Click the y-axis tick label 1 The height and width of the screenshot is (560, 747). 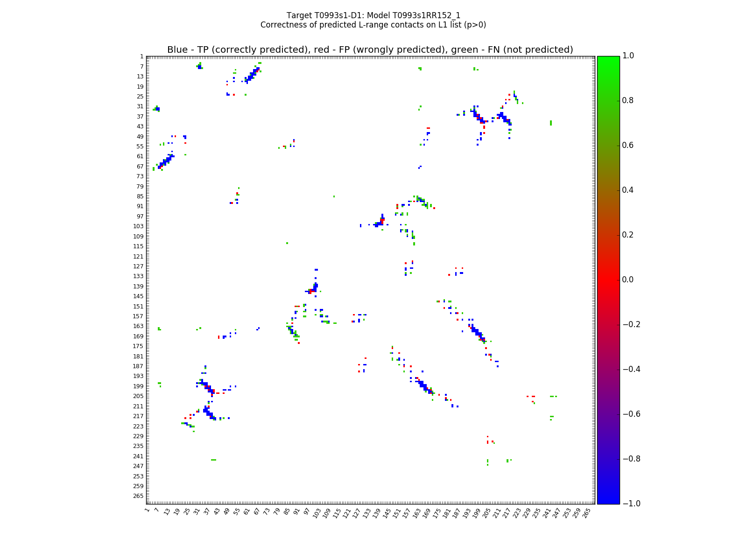[141, 56]
